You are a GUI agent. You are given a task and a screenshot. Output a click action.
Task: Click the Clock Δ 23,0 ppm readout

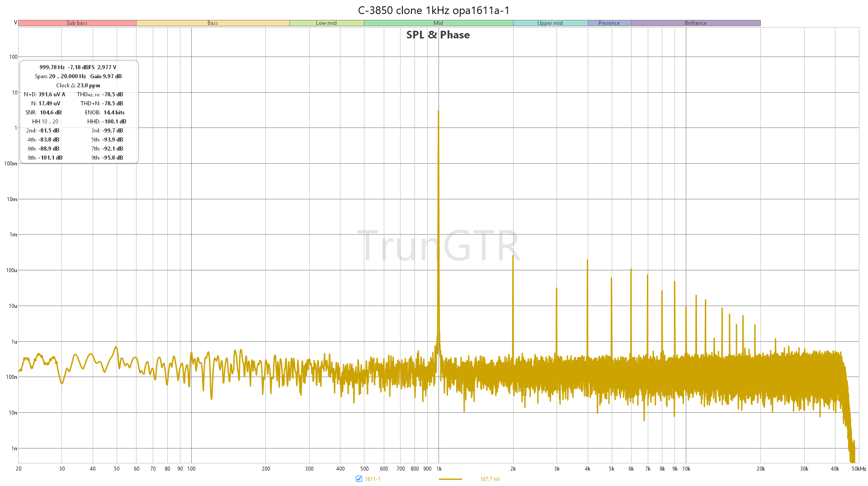point(78,85)
